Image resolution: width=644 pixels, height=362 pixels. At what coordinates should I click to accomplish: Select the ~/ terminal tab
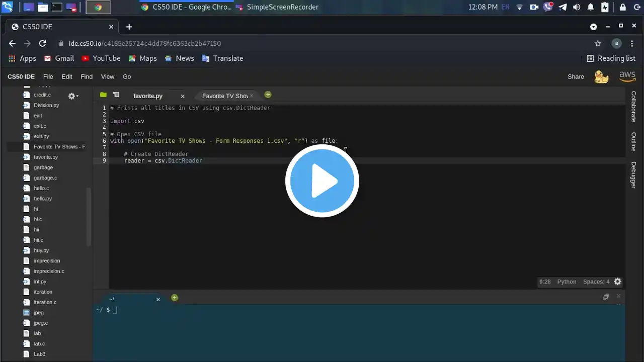[112, 299]
